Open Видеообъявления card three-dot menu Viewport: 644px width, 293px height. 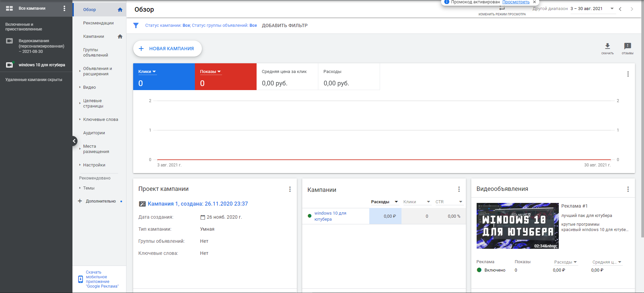tap(628, 189)
